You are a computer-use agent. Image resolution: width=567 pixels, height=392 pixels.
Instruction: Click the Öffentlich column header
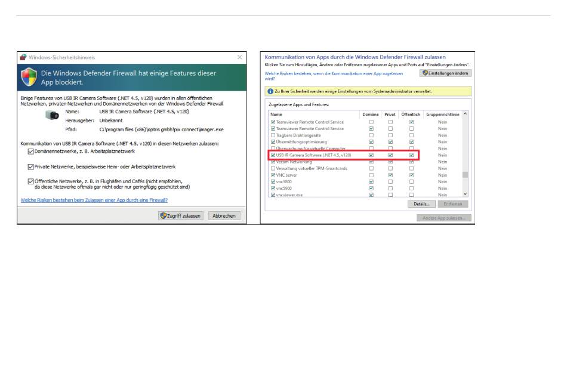click(x=411, y=115)
